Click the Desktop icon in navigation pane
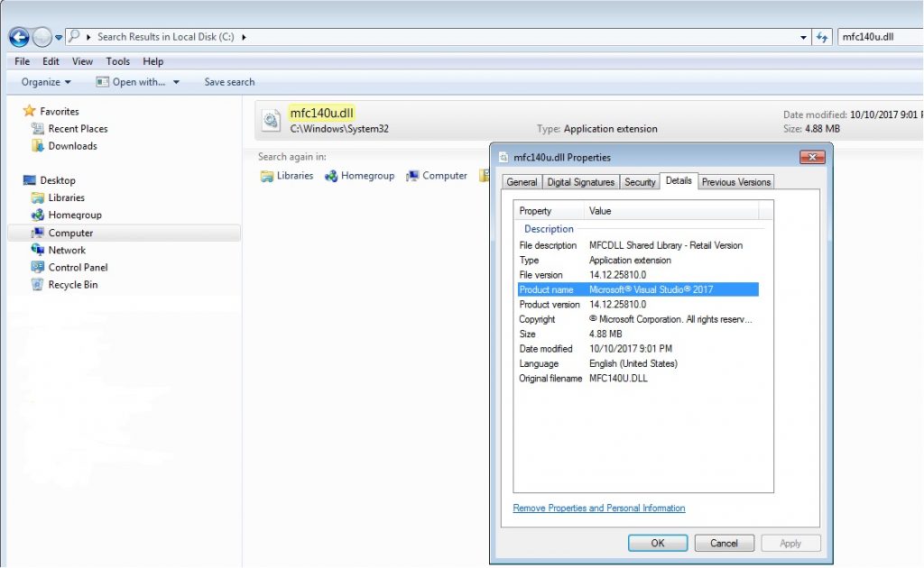 [30, 180]
